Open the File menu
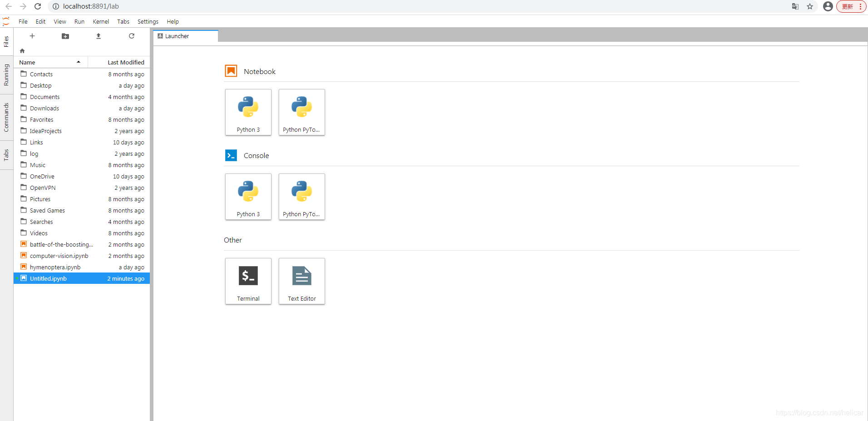The image size is (868, 421). tap(23, 21)
